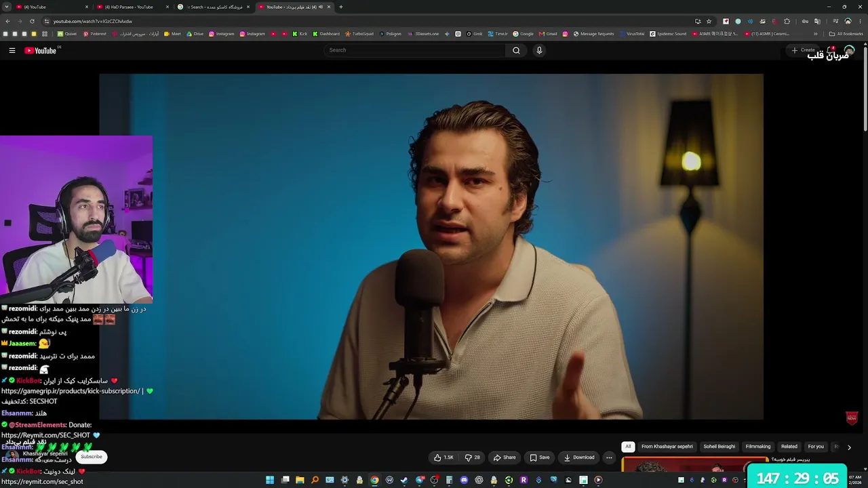Open File Explorer from the taskbar

(300, 480)
